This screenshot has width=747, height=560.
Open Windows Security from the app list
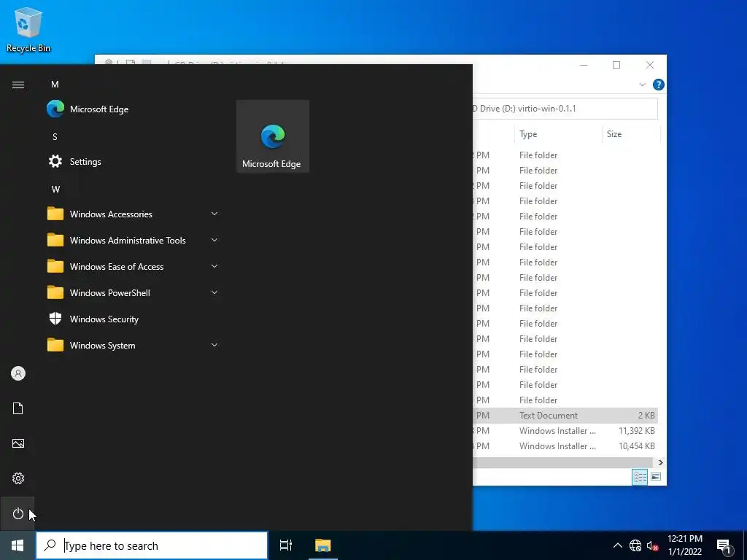[x=134, y=319]
